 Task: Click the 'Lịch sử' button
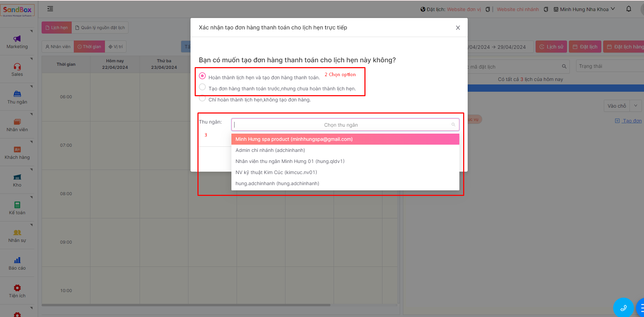click(x=551, y=47)
